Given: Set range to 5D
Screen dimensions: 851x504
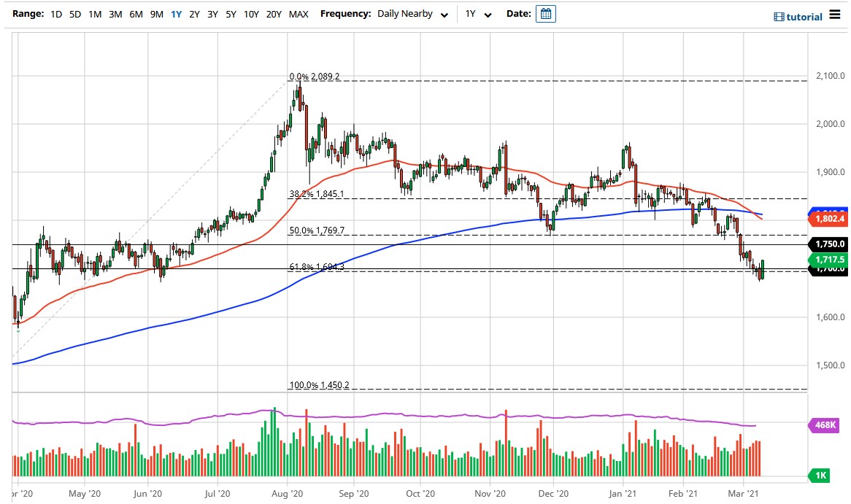Looking at the screenshot, I should pyautogui.click(x=75, y=14).
